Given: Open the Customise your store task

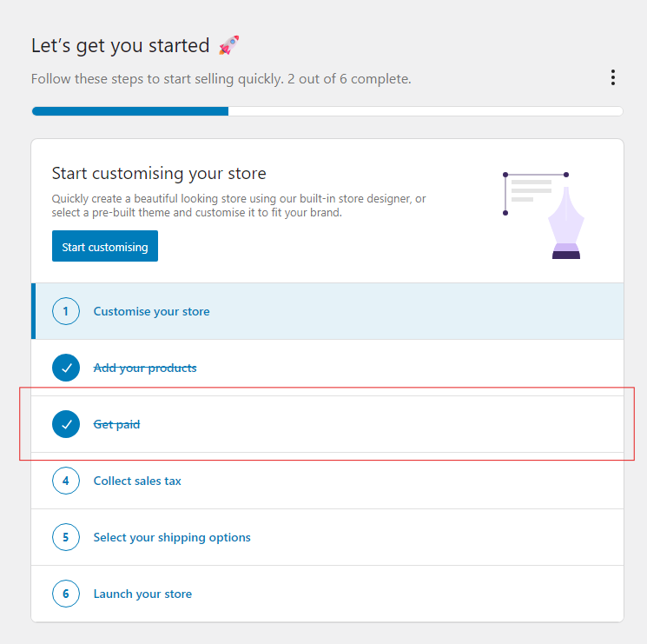Looking at the screenshot, I should (327, 311).
